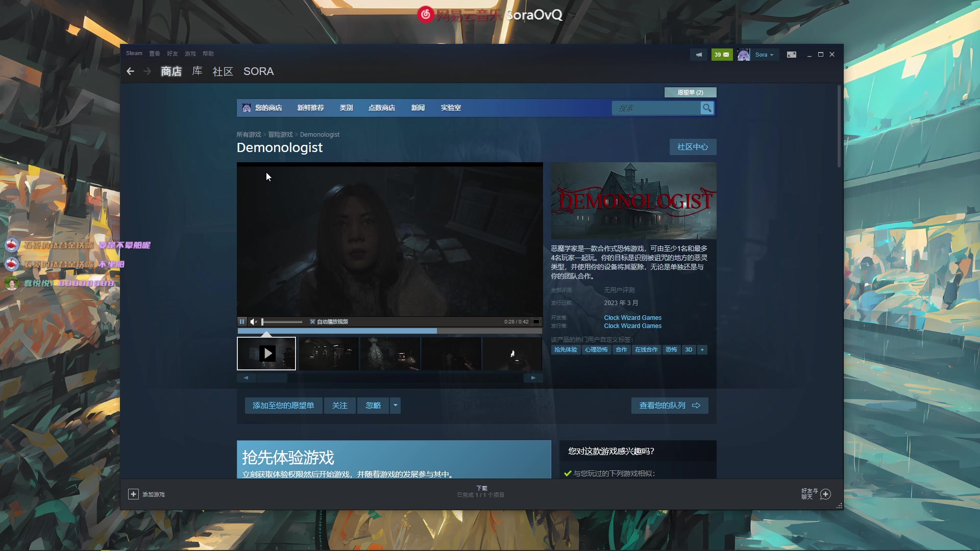Open the wishlist (2) button
The height and width of the screenshot is (551, 980).
pyautogui.click(x=690, y=92)
